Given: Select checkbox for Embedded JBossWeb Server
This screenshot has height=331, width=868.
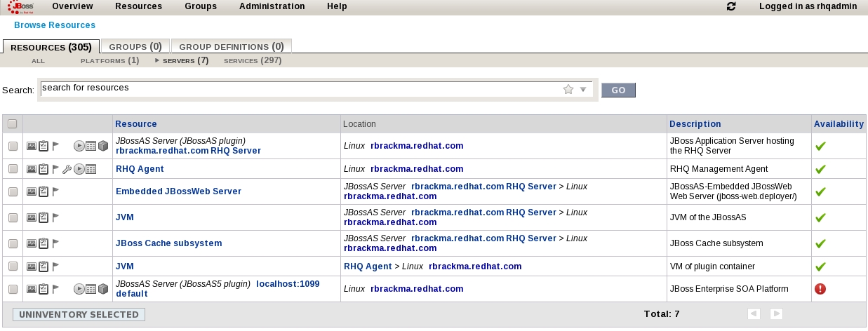Looking at the screenshot, I should [13, 191].
